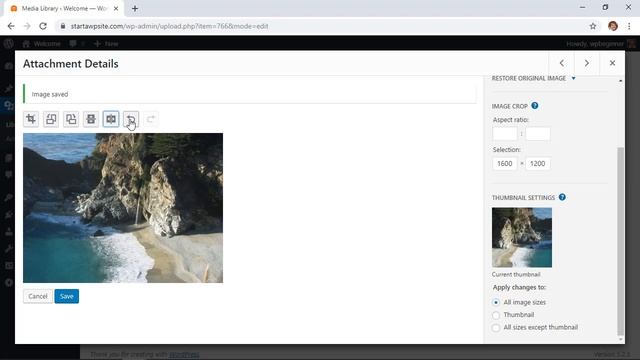Click the sidebar vertical scrollbar
Image resolution: width=640 pixels, height=360 pixels.
620,241
